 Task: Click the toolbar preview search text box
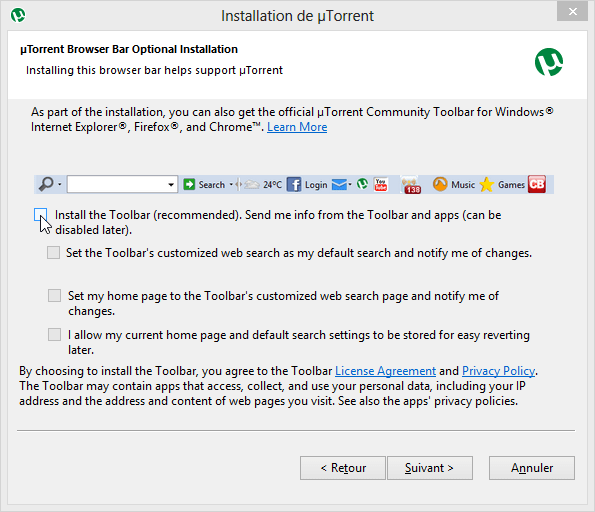pos(122,184)
